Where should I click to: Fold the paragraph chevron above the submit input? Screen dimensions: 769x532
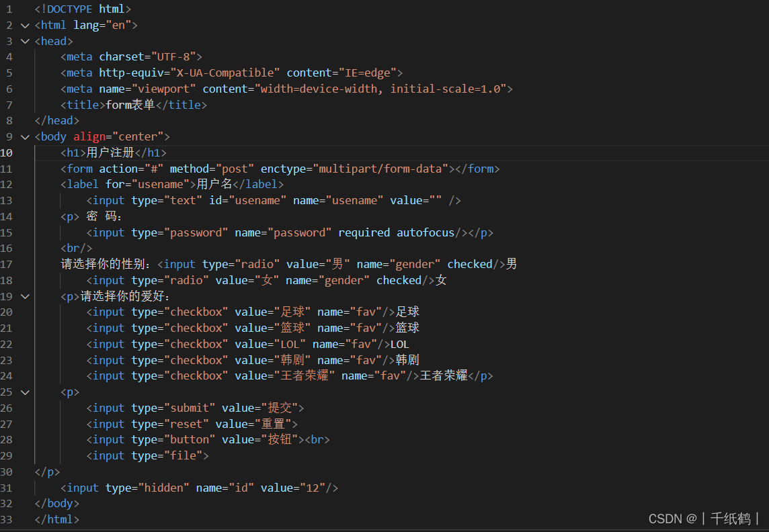pyautogui.click(x=25, y=392)
